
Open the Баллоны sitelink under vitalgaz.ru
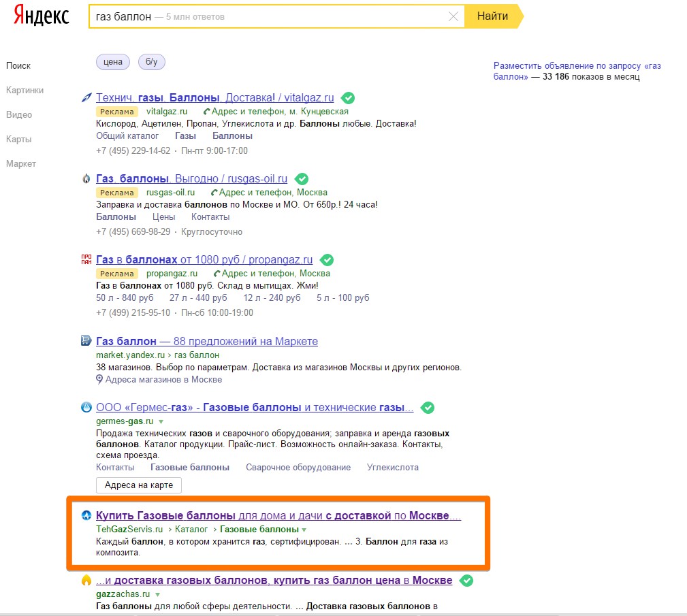tap(232, 136)
